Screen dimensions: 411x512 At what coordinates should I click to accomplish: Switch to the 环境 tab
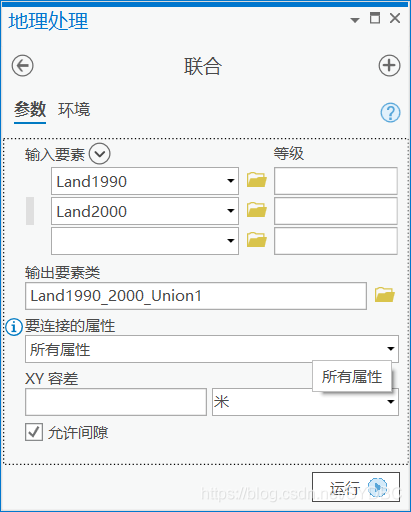74,110
